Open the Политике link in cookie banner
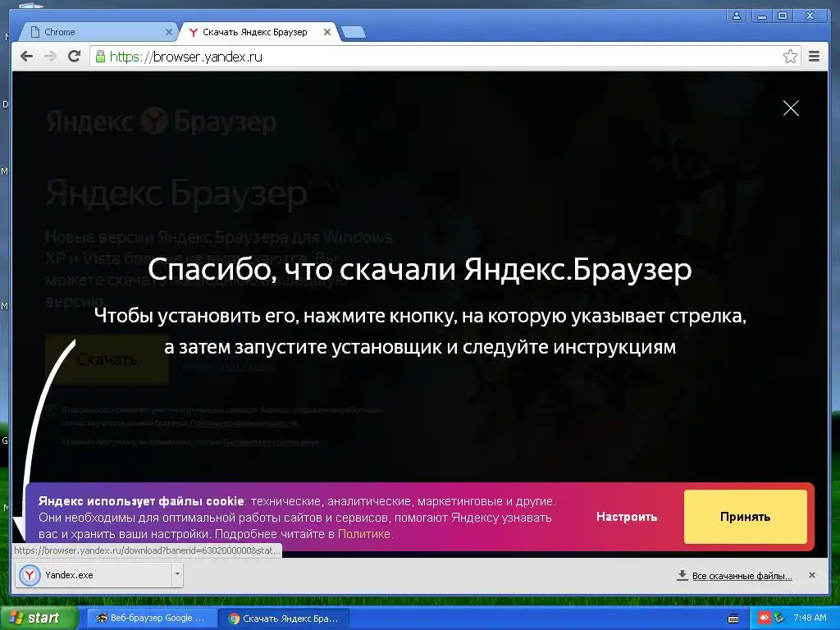840x630 pixels. coord(363,534)
